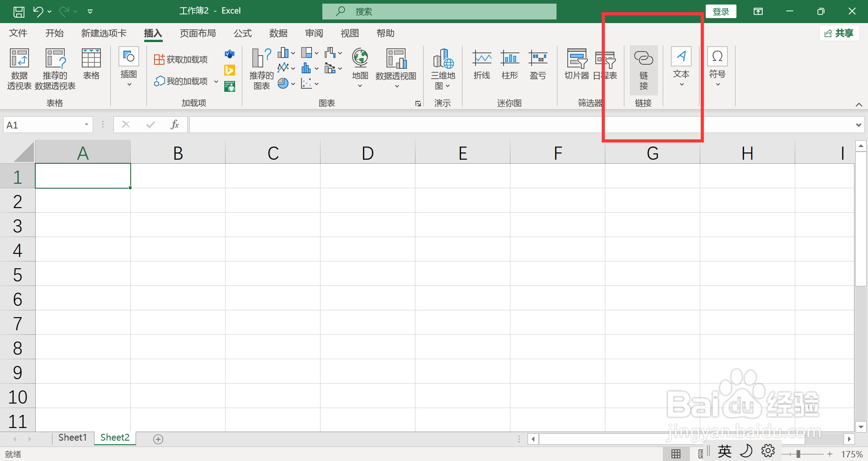
Task: Click the Link (链接) button
Action: point(644,70)
